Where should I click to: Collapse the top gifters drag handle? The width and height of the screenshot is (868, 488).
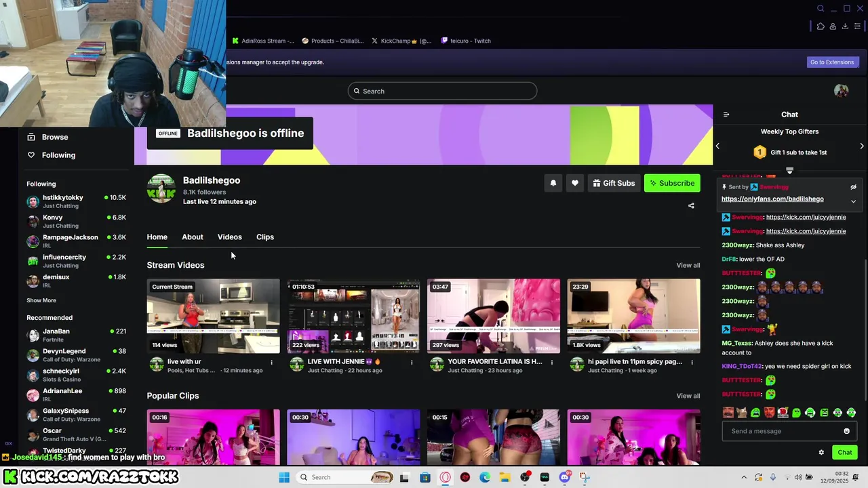pos(789,170)
